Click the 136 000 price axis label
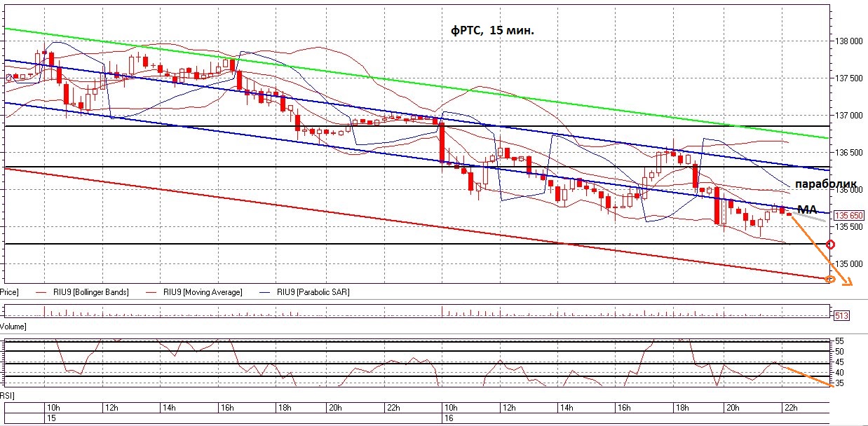This screenshot has height=426, width=868. [848, 190]
